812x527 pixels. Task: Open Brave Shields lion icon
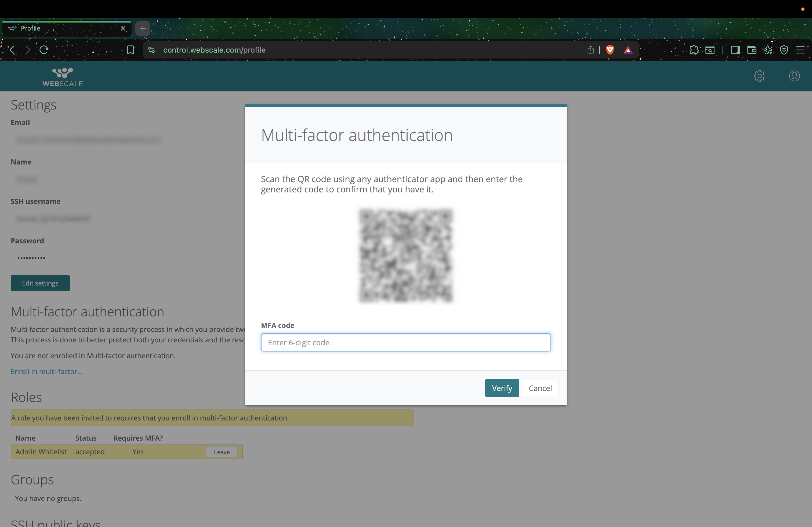[x=610, y=50]
